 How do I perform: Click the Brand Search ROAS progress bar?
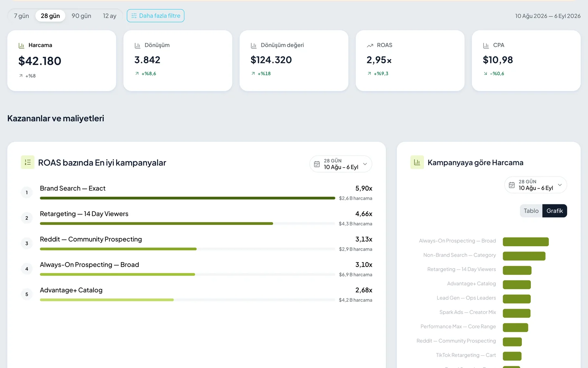(x=187, y=198)
